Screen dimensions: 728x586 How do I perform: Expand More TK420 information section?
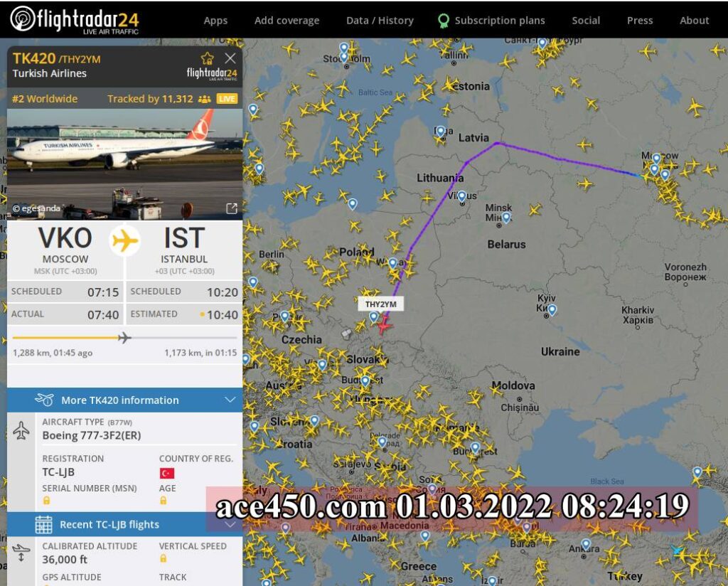125,400
